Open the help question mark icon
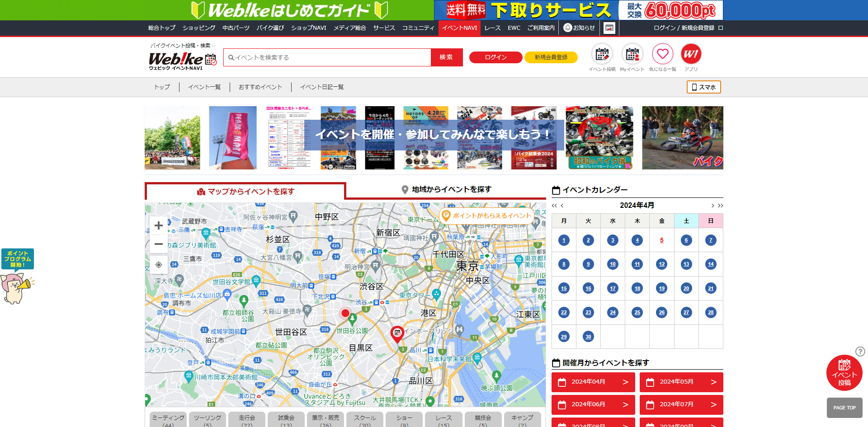Screen dimensions: 868x427 click(860, 352)
